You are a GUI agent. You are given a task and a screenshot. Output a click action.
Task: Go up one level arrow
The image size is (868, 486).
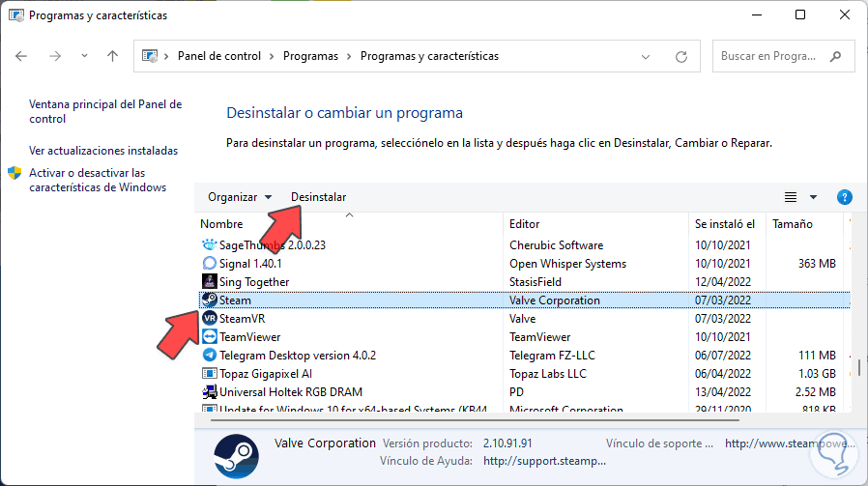pyautogui.click(x=112, y=56)
